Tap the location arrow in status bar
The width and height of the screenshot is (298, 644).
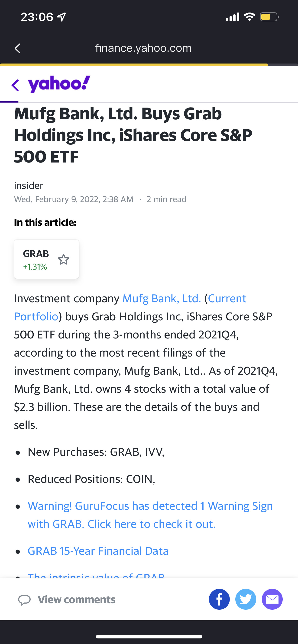(62, 17)
